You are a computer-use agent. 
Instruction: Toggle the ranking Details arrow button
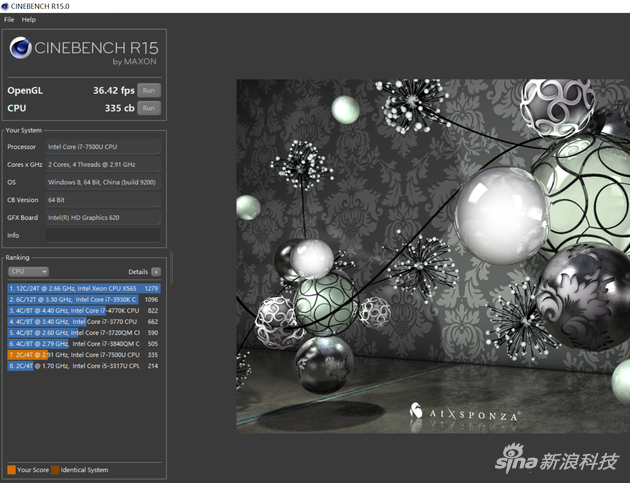tap(156, 272)
